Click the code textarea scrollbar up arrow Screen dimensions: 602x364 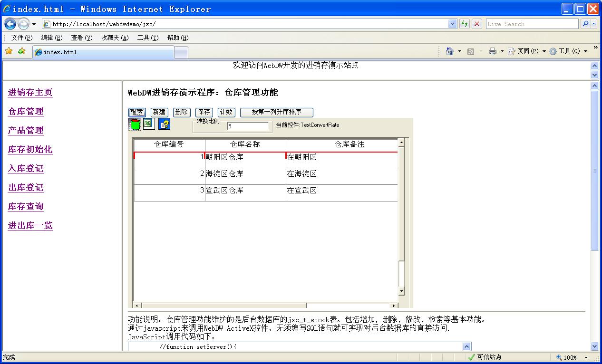click(x=466, y=347)
